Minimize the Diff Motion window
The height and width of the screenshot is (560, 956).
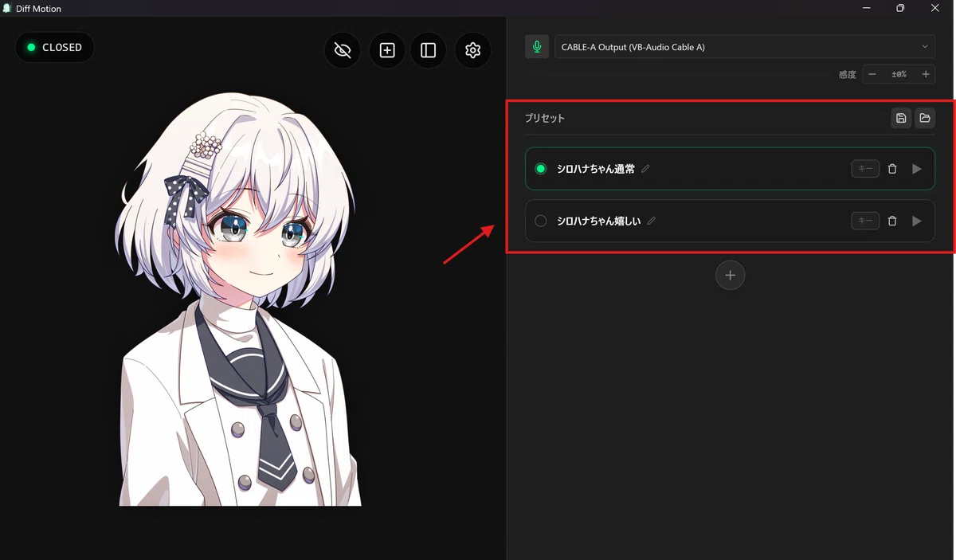click(865, 8)
